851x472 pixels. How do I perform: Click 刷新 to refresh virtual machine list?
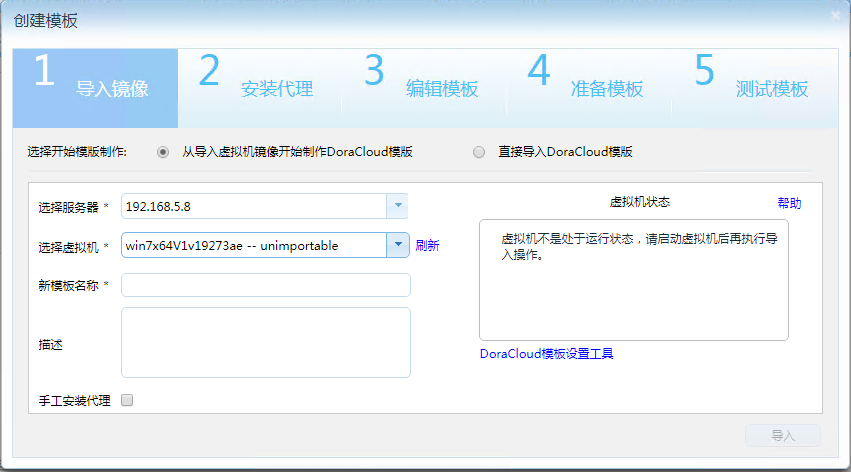427,245
